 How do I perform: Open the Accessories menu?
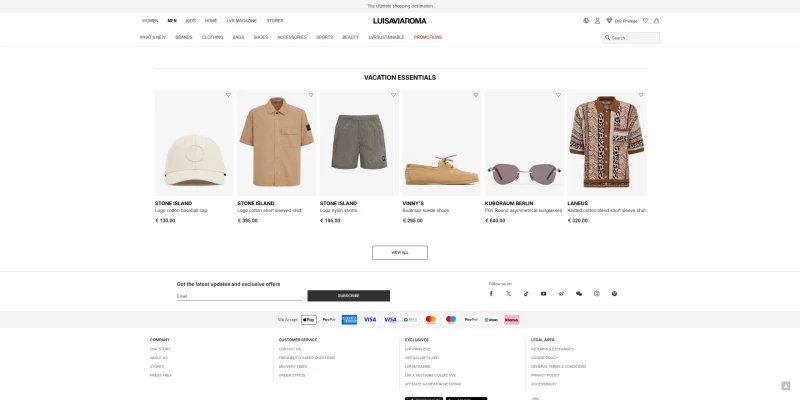pyautogui.click(x=292, y=37)
